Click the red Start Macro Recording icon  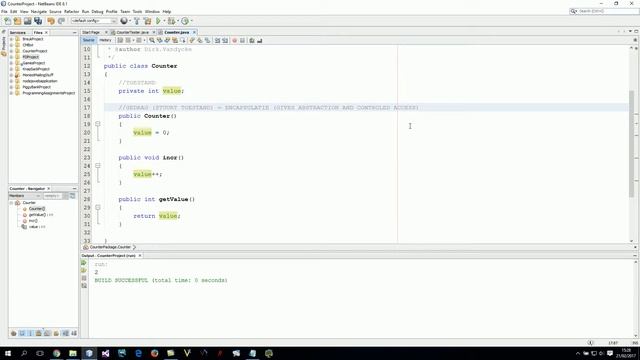[234, 40]
